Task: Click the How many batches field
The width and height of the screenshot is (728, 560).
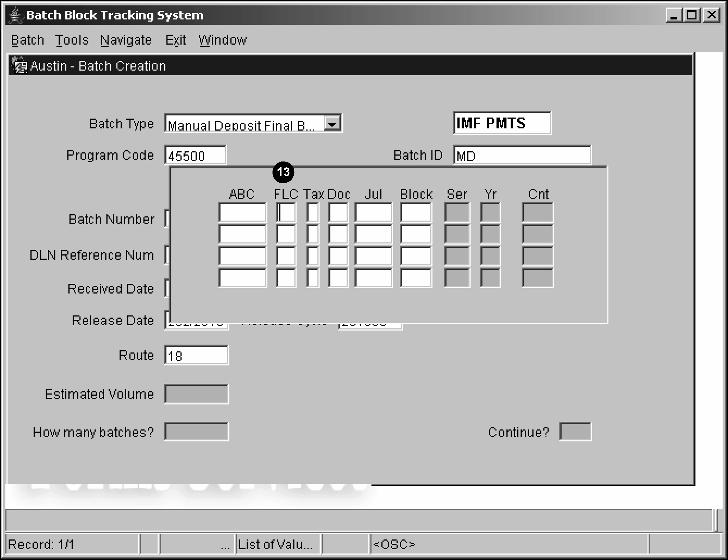Action: pos(196,432)
